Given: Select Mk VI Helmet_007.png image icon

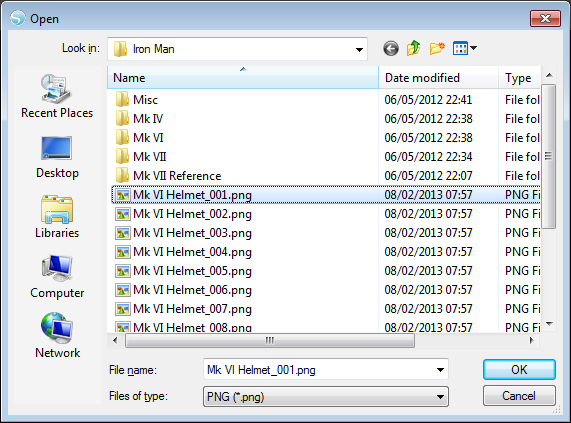Looking at the screenshot, I should point(123,309).
